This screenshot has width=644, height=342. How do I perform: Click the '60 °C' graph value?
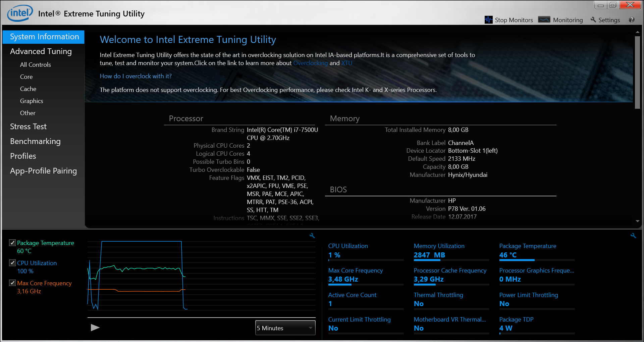pyautogui.click(x=24, y=251)
